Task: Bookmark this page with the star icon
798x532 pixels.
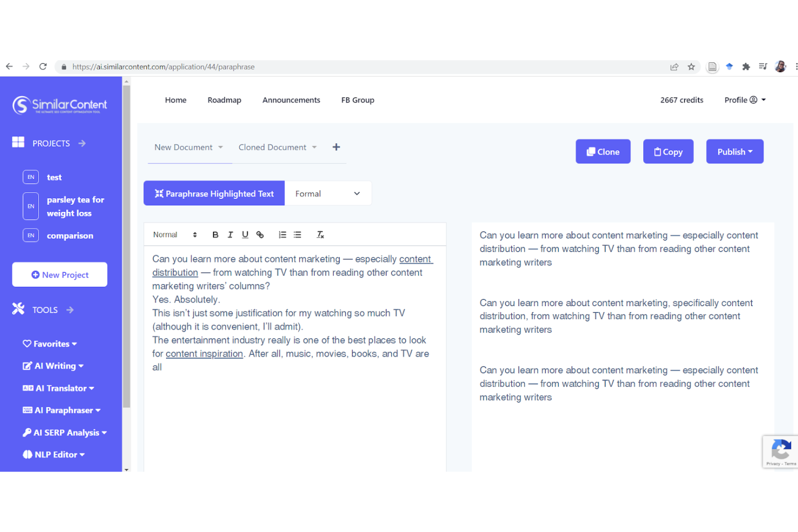Action: 691,67
